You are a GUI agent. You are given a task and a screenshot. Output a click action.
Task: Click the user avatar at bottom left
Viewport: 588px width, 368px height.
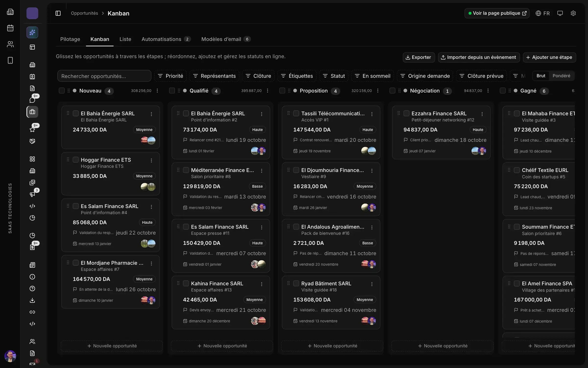[10, 356]
